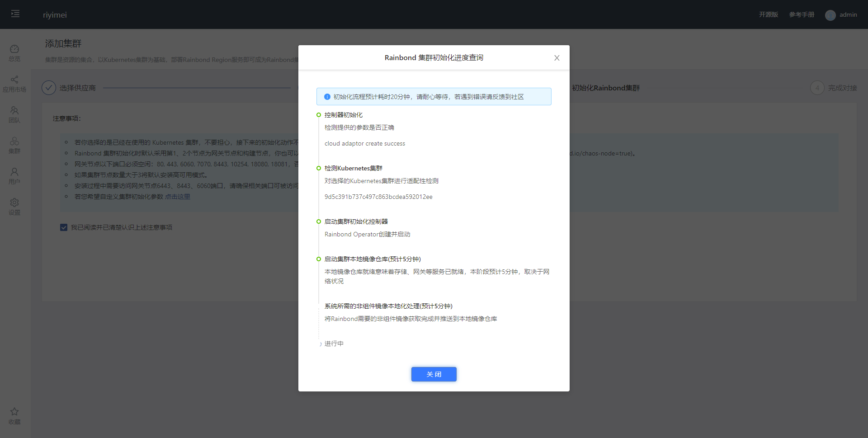This screenshot has height=438, width=868.
Task: Click the 启动集群本地镜像仓库 green status dot
Action: pos(319,259)
